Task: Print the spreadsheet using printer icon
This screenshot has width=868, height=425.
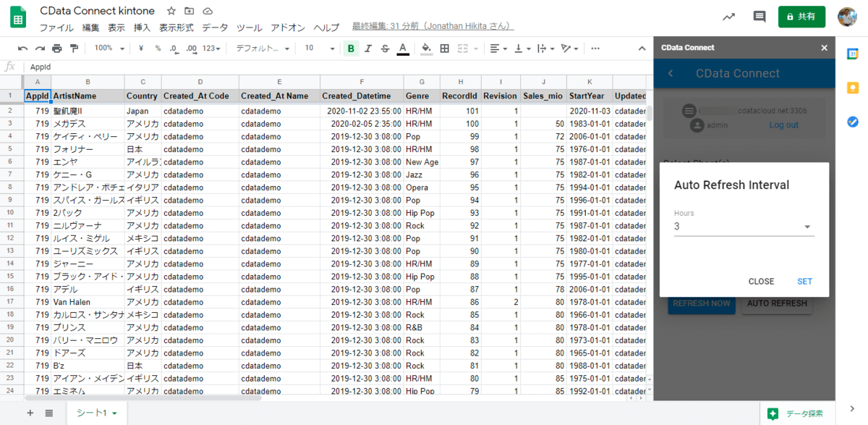Action: pyautogui.click(x=56, y=49)
